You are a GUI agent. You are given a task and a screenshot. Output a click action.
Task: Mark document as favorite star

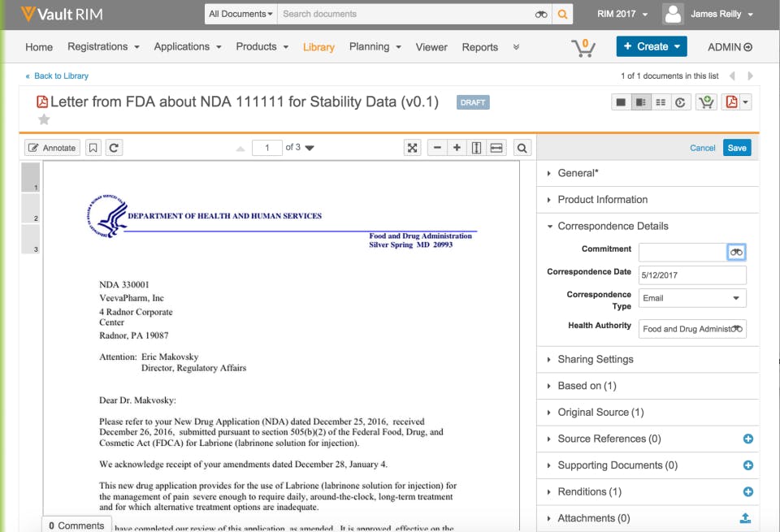coord(44,119)
